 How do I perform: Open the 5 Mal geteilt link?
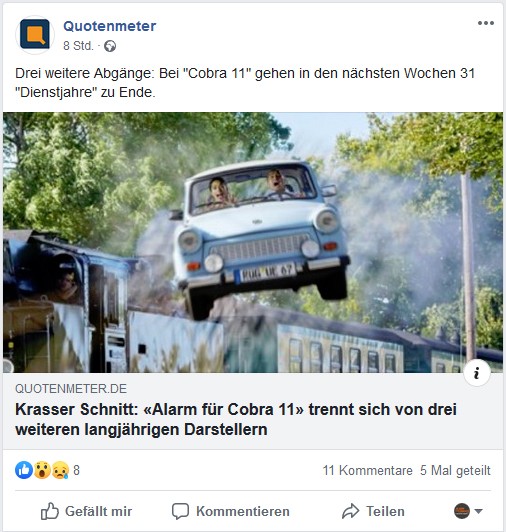[x=455, y=471]
